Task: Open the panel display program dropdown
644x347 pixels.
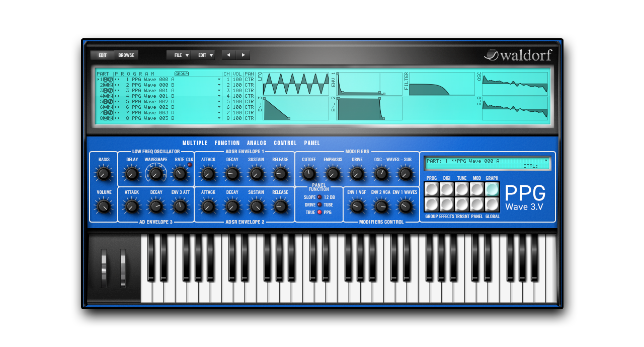Action: tap(546, 161)
